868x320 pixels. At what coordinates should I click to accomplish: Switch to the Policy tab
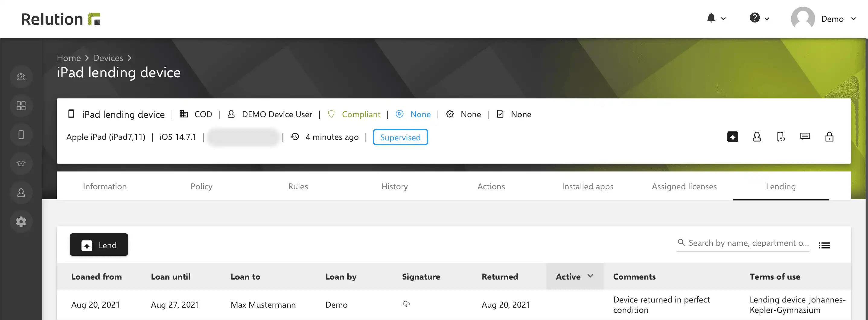(x=202, y=187)
